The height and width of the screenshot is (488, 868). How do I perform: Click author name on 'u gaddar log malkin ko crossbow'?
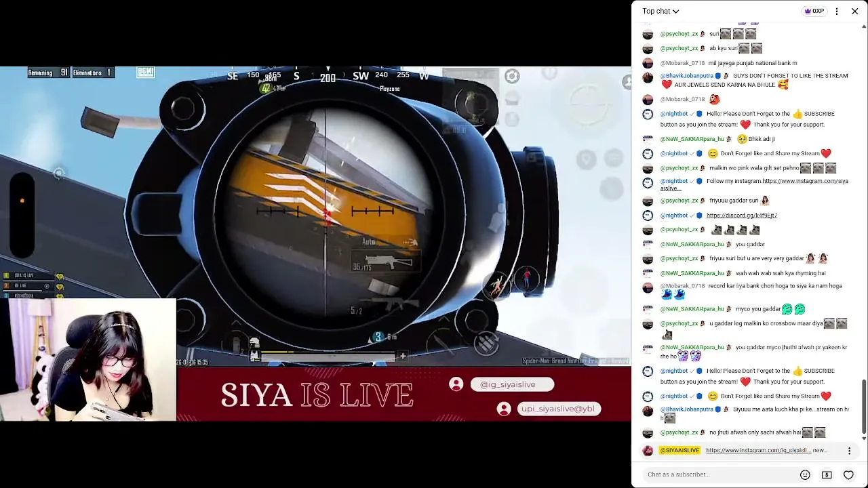click(x=679, y=323)
